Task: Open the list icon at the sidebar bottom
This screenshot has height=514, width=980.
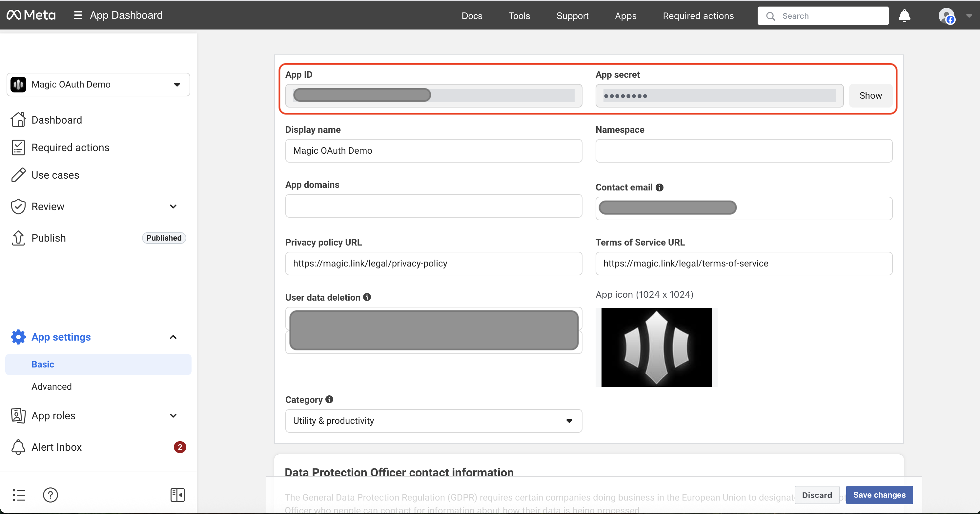Action: [x=19, y=495]
